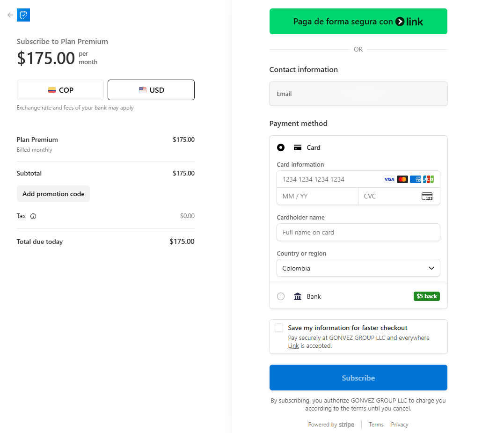Click the $5 back badge
The width and height of the screenshot is (504, 433).
426,296
